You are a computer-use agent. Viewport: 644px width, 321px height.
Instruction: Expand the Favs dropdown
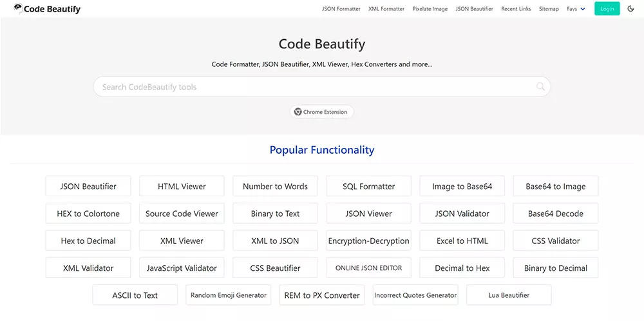[576, 8]
